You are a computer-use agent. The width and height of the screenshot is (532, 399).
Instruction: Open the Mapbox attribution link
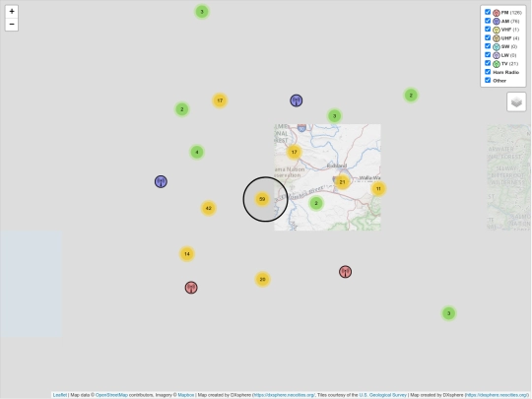pos(186,395)
